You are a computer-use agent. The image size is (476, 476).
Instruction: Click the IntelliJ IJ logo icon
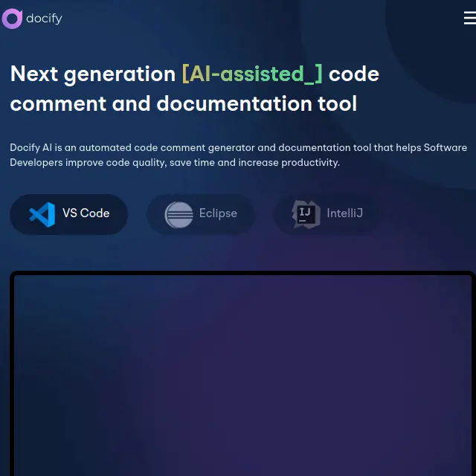[306, 214]
